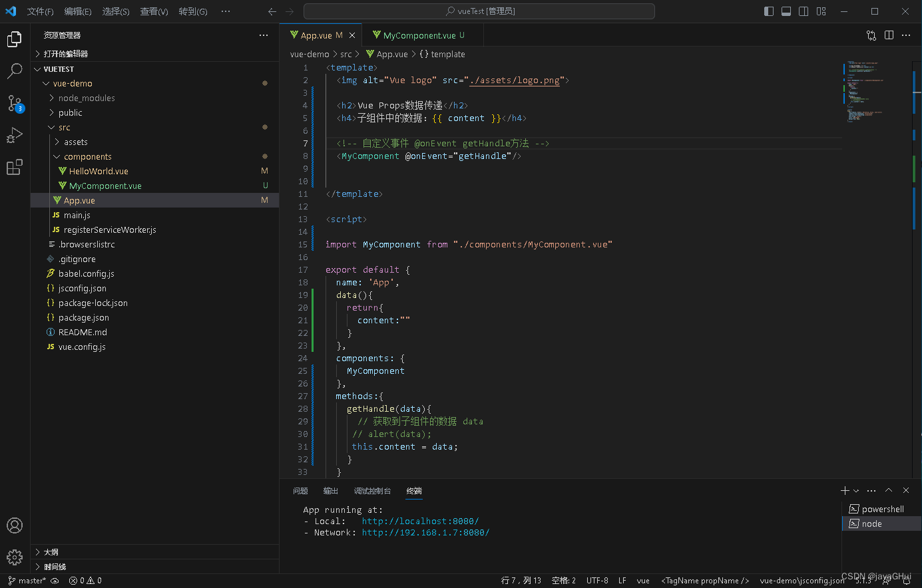Open the Explorer view in the activity bar
Image resolution: width=922 pixels, height=588 pixels.
(15, 39)
